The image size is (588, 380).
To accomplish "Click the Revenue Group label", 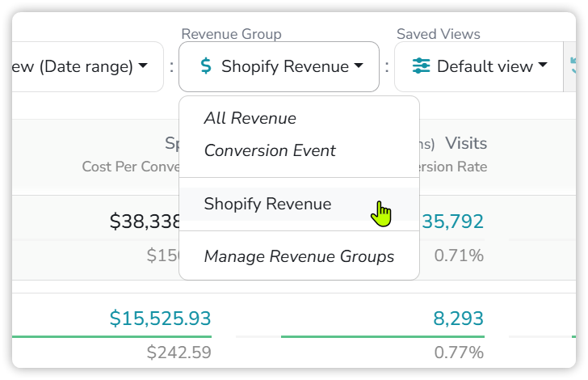I will (231, 34).
